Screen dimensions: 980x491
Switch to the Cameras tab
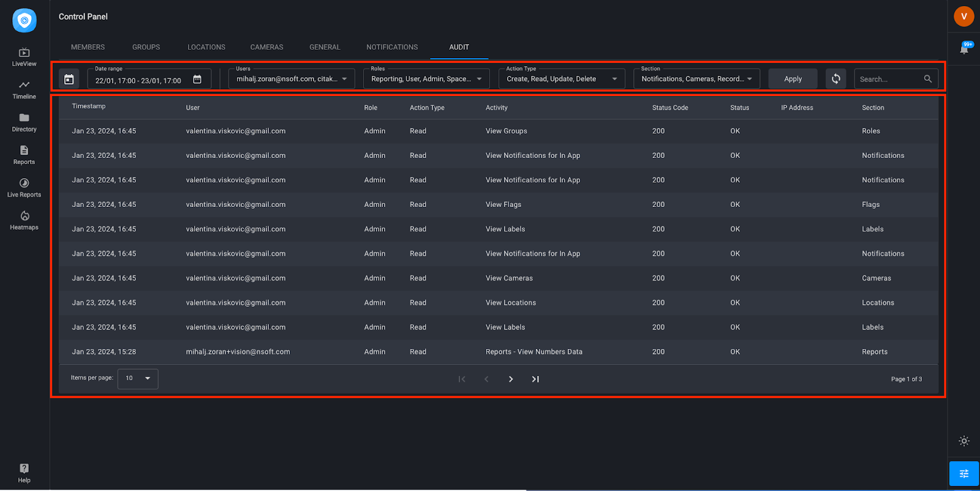[x=266, y=47]
